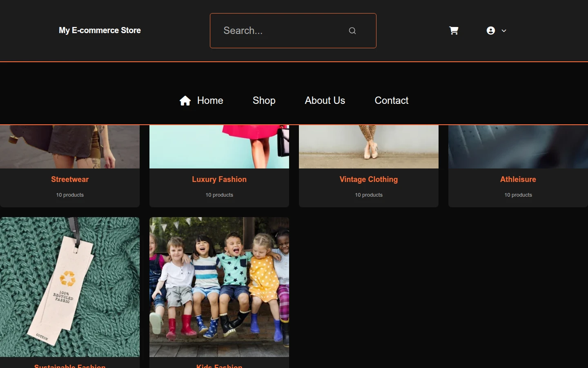The height and width of the screenshot is (368, 588).
Task: Open the Luxury Fashion category link
Action: point(219,180)
